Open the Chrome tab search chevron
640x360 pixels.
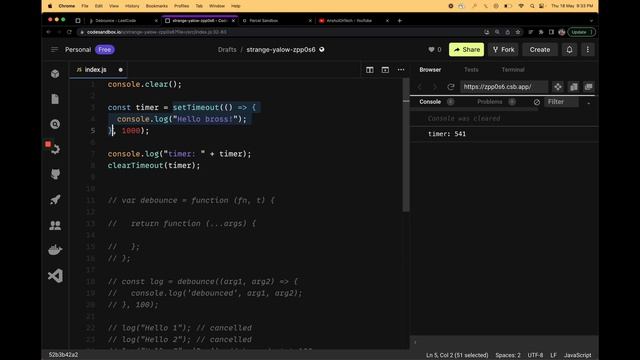pos(591,20)
